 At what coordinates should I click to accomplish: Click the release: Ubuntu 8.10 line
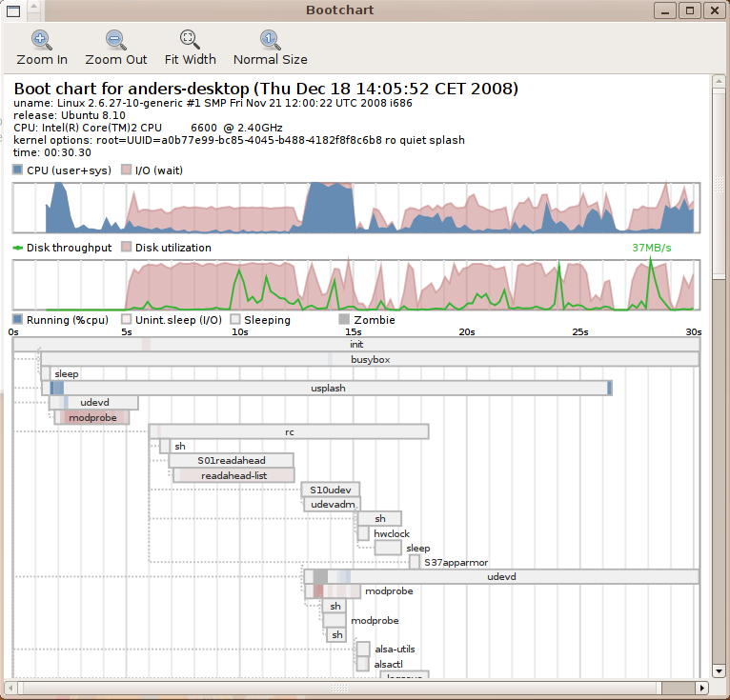[70, 115]
